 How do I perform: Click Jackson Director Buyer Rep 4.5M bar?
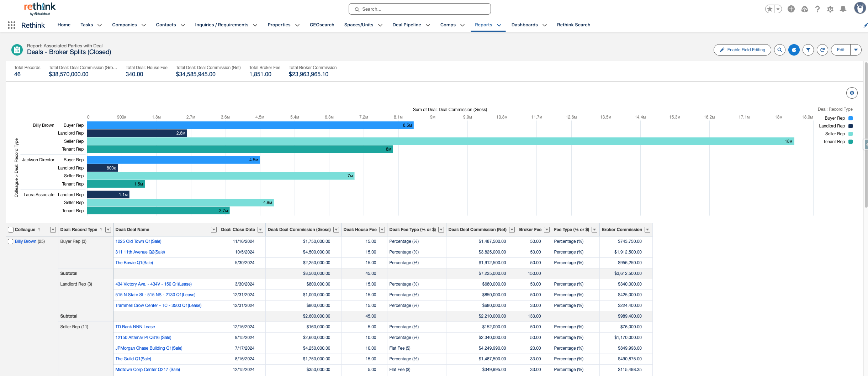tap(174, 160)
